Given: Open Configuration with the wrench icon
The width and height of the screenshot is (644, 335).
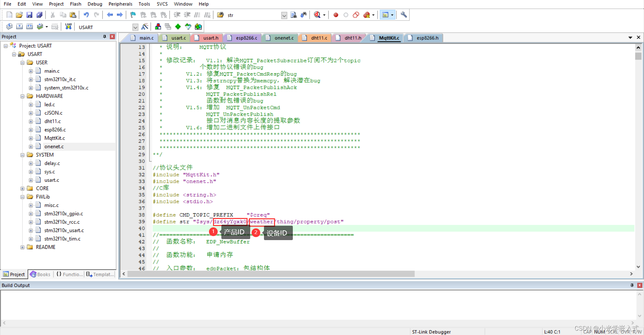Looking at the screenshot, I should pos(404,15).
